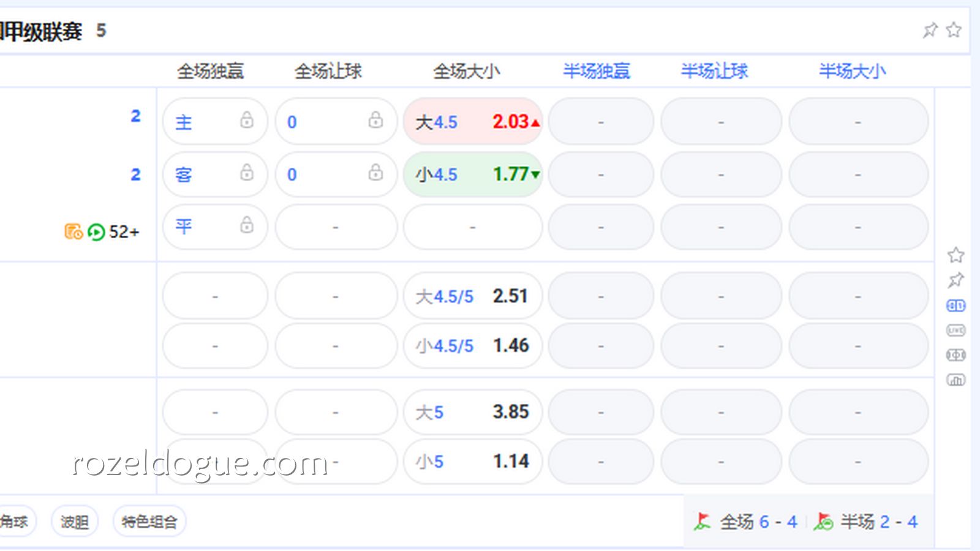Click the 全场 6 - 4 corner score
Viewport: 980px width, 551px height.
click(758, 522)
